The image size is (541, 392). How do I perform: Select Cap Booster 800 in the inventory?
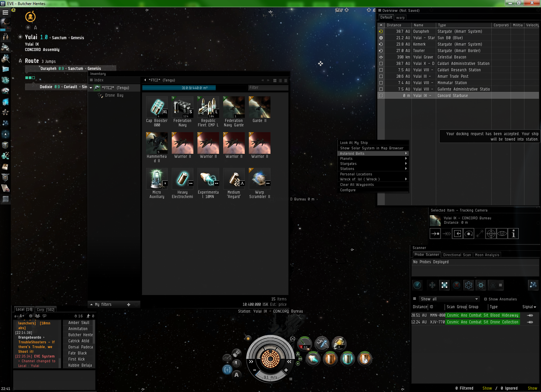point(157,112)
